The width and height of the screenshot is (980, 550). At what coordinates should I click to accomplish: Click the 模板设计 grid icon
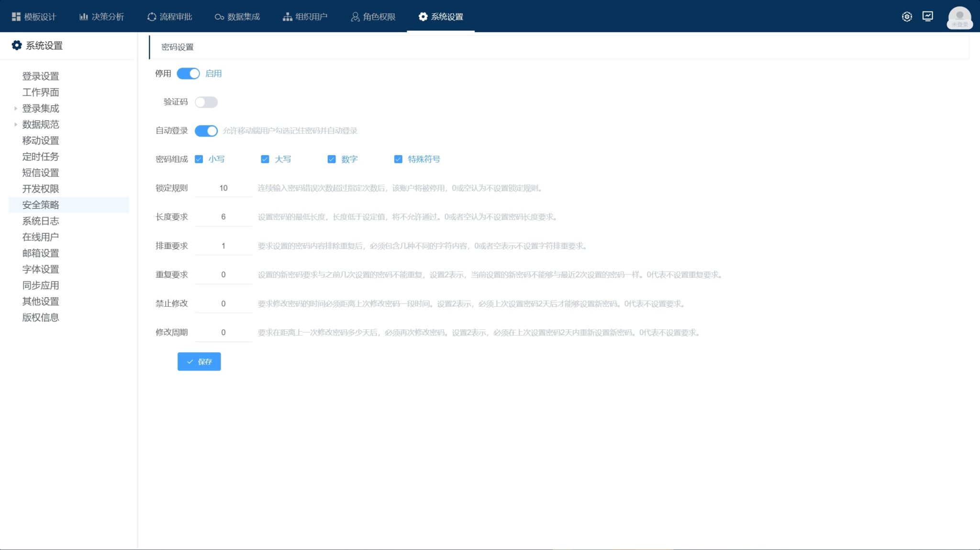16,17
